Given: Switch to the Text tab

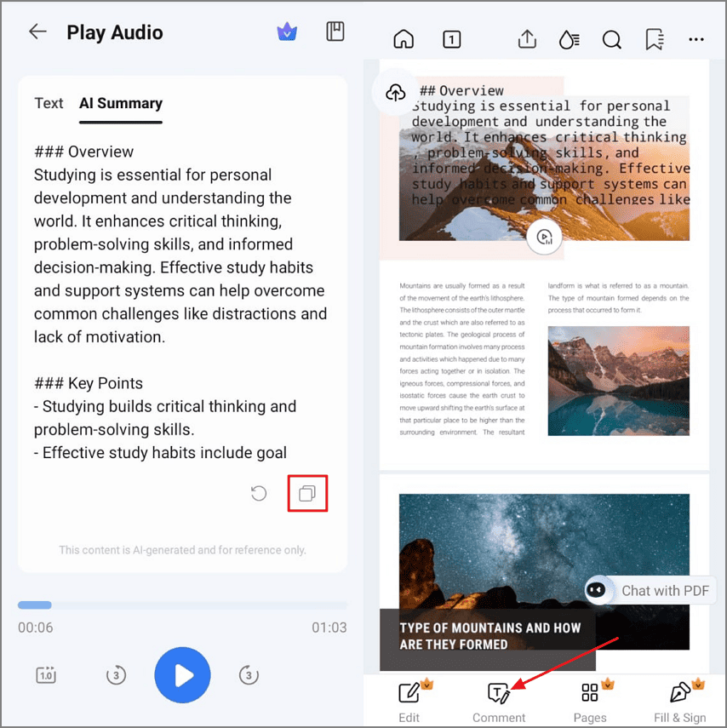Looking at the screenshot, I should tap(49, 103).
